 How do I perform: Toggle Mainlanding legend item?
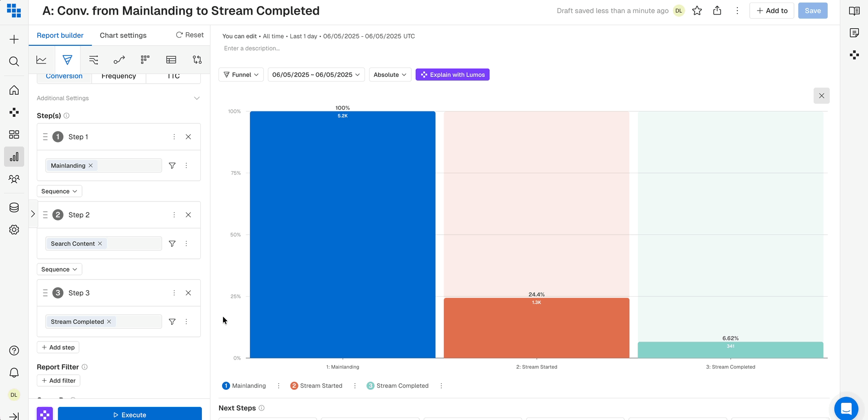(x=244, y=386)
